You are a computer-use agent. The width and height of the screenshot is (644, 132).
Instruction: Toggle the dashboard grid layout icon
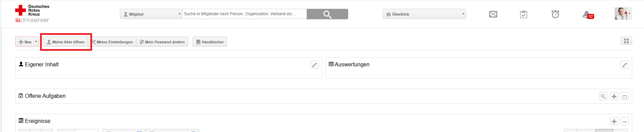pos(626,41)
